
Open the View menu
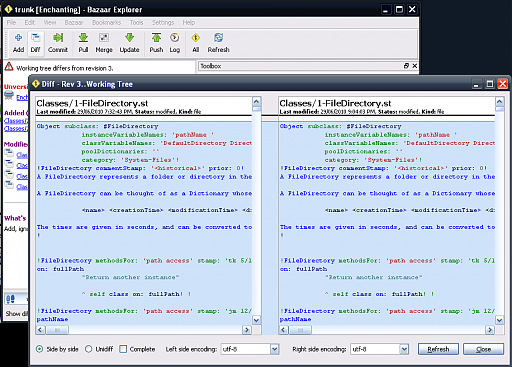click(x=50, y=22)
